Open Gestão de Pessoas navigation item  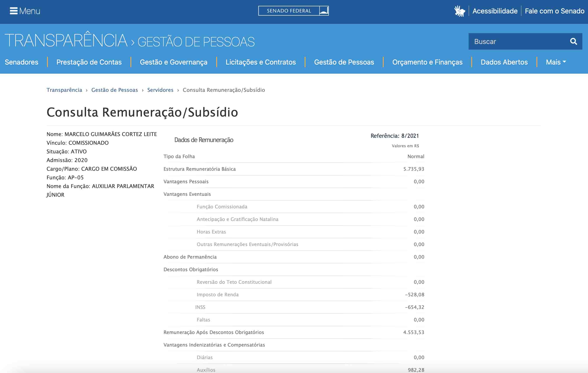344,62
